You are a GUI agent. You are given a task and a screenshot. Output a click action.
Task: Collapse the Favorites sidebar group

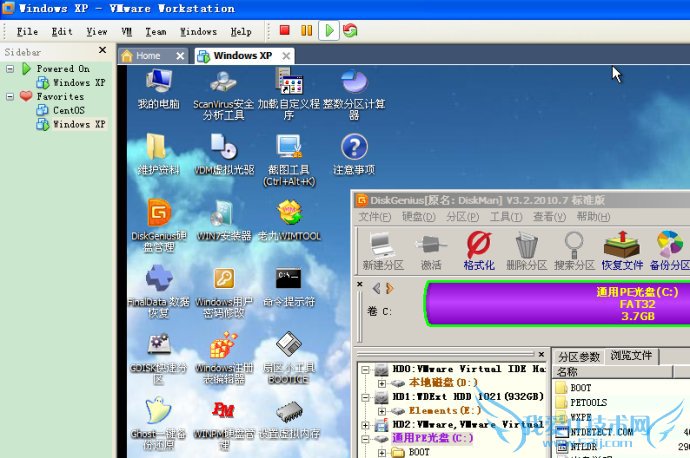pos(9,97)
